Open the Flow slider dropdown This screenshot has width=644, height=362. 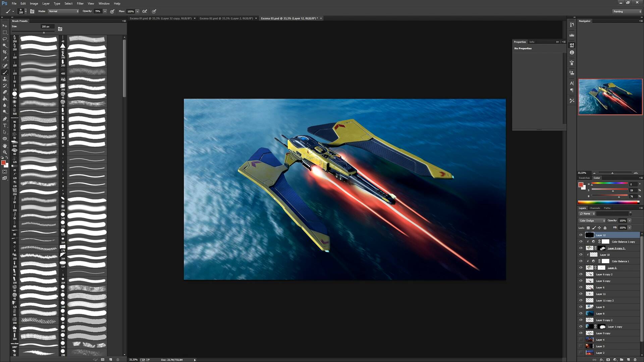pos(138,11)
